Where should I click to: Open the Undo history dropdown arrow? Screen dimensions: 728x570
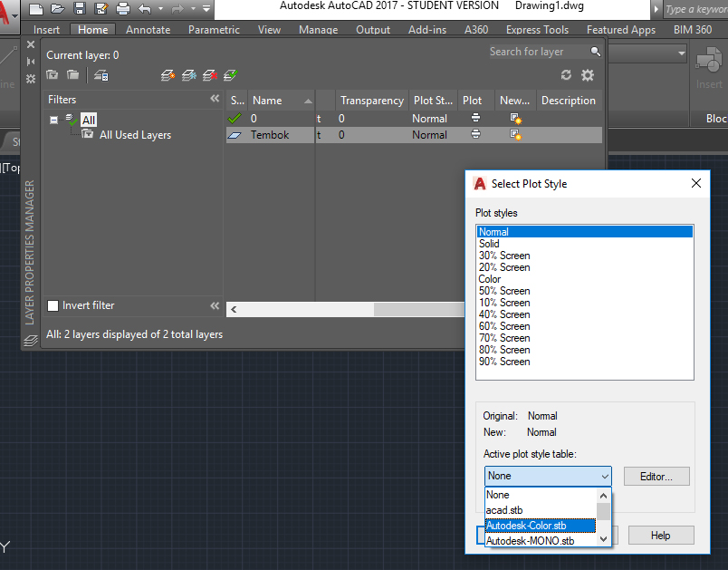pos(160,8)
